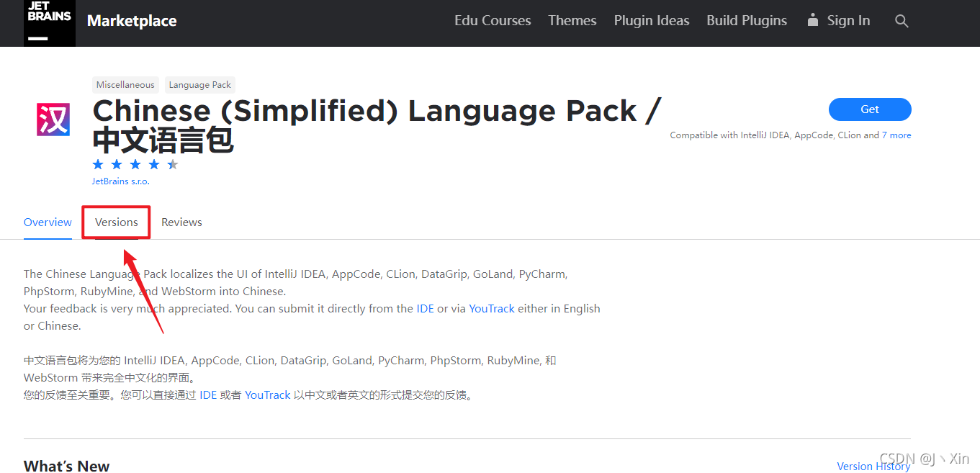
Task: Click the star rating row
Action: [x=135, y=164]
